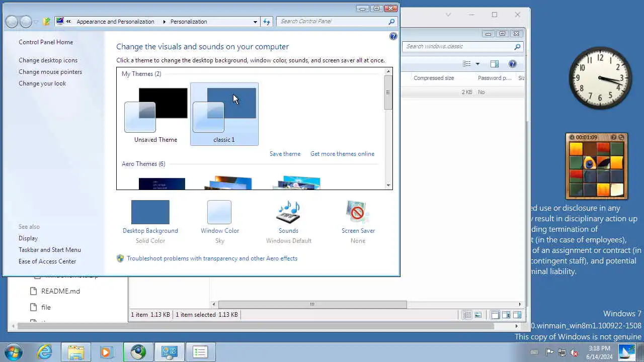Viewport: 644px width, 362px height.
Task: Click Personalization breadcrumb segment
Action: 189,22
